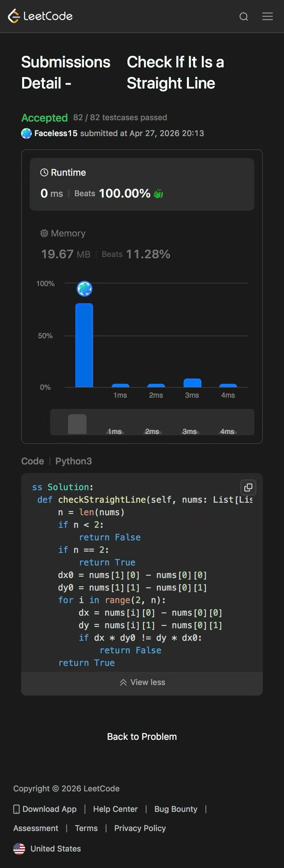
Task: Click the 3ms runtime distribution bar
Action: 193,383
